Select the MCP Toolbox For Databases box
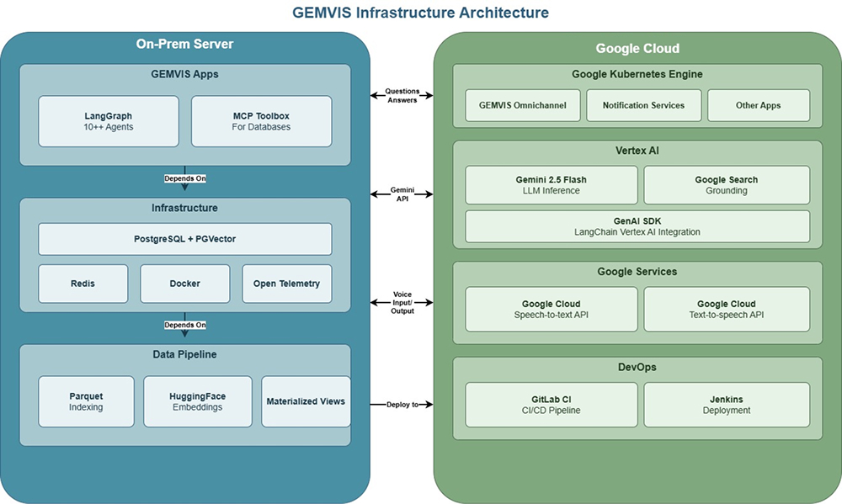 click(262, 121)
